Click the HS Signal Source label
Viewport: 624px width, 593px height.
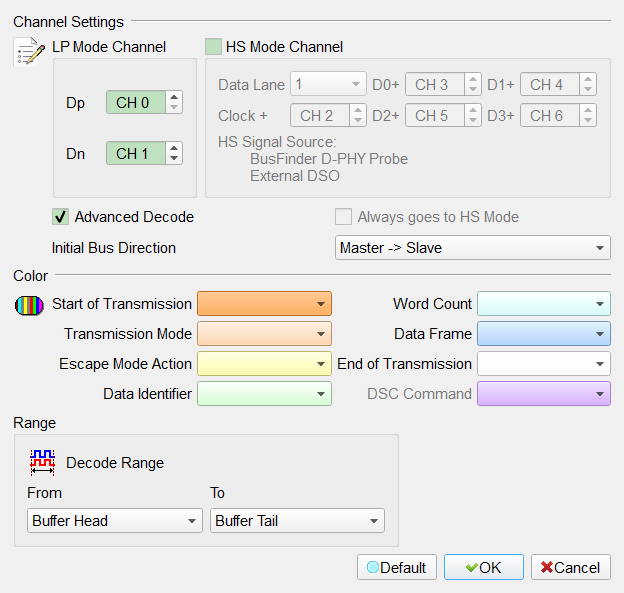(277, 142)
